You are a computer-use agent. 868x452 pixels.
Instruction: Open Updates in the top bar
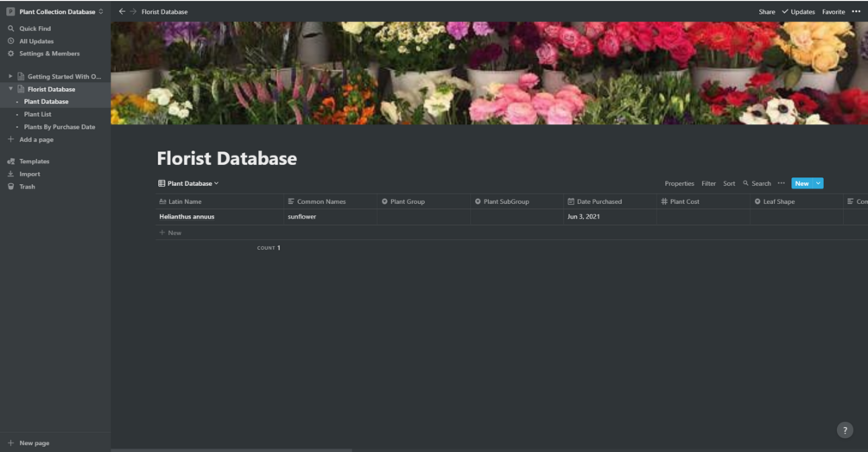[x=798, y=11]
